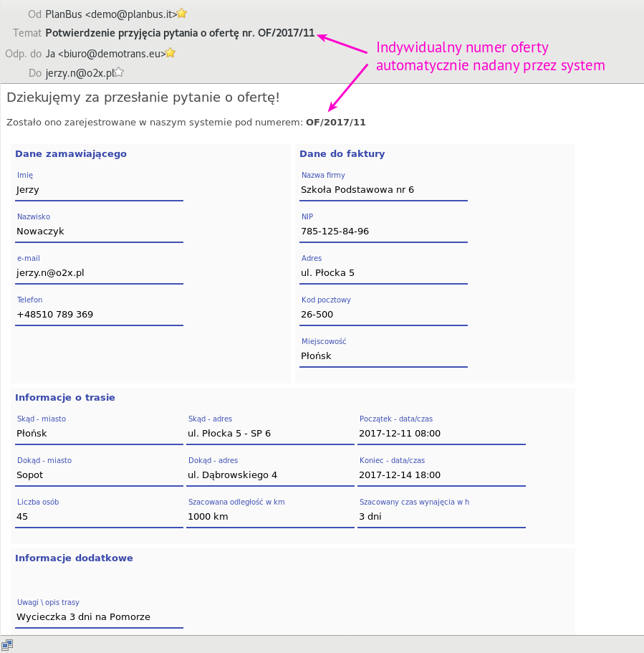Click Kod pocztowy value 26-500
Viewport: 644px width, 653px height.
point(317,315)
